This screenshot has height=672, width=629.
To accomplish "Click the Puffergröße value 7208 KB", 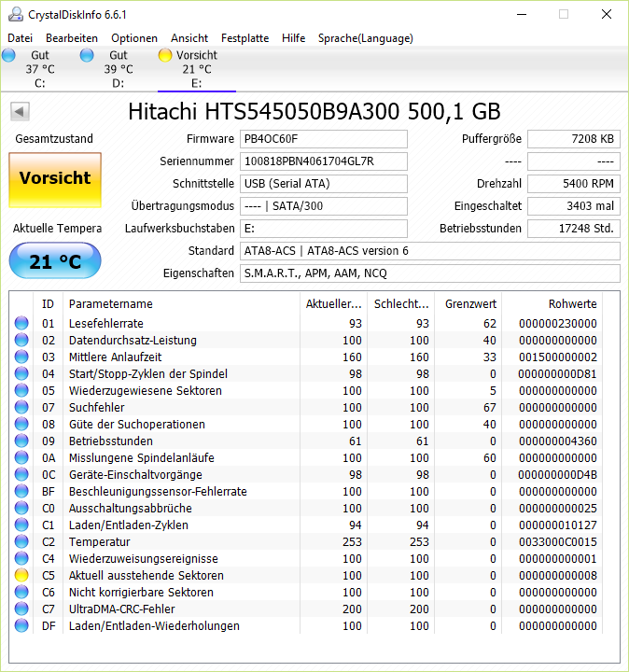I will (x=574, y=139).
